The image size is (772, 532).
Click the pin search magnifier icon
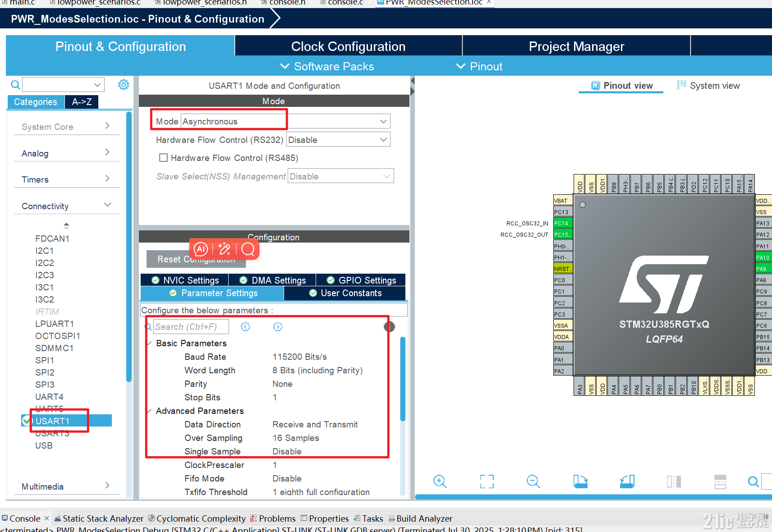(x=753, y=482)
